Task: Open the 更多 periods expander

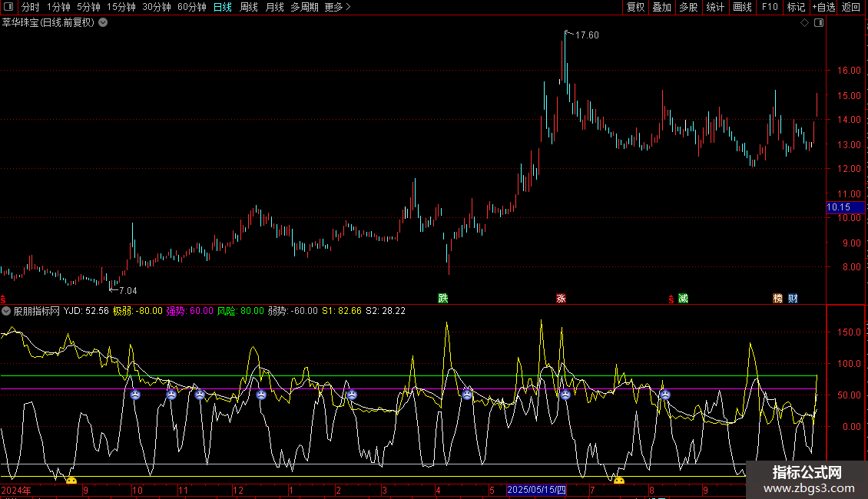Action: tap(337, 7)
